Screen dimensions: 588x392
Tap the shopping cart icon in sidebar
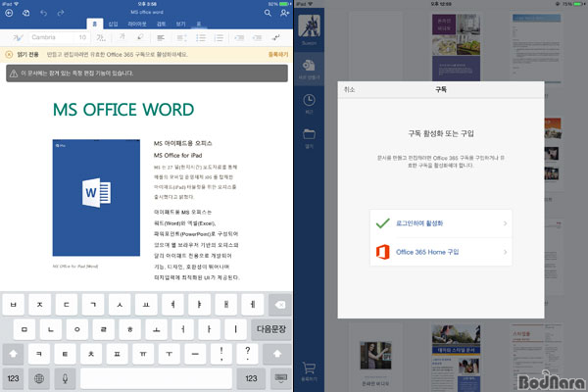coord(309,367)
